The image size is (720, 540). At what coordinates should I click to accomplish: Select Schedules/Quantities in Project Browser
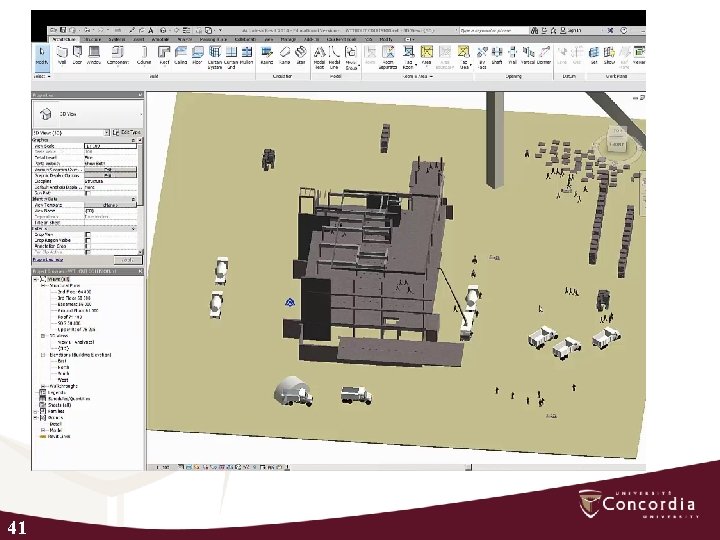pos(69,399)
